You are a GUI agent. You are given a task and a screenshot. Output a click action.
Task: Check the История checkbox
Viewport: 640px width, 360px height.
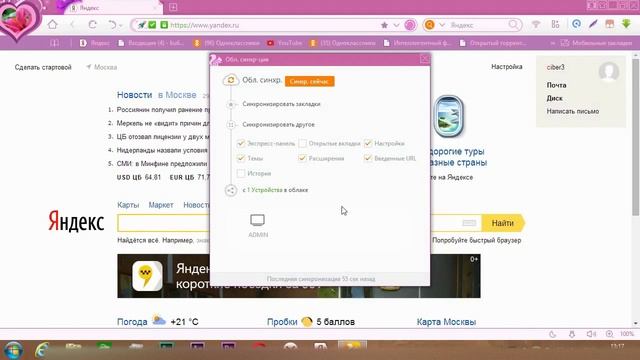tap(241, 173)
